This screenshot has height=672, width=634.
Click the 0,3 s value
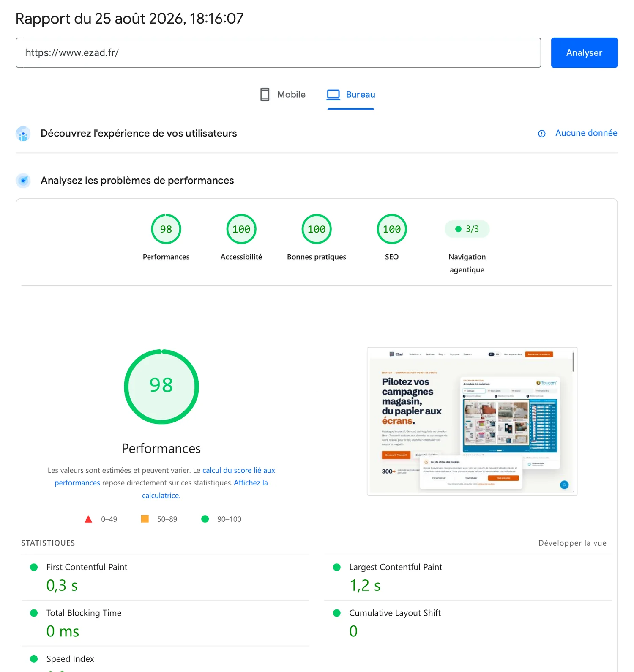(62, 586)
